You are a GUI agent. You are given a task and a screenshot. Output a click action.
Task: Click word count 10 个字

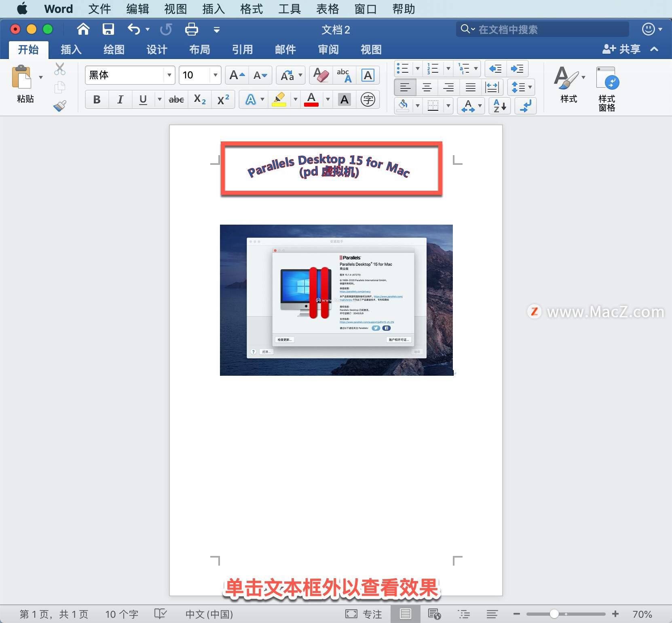[x=122, y=614]
